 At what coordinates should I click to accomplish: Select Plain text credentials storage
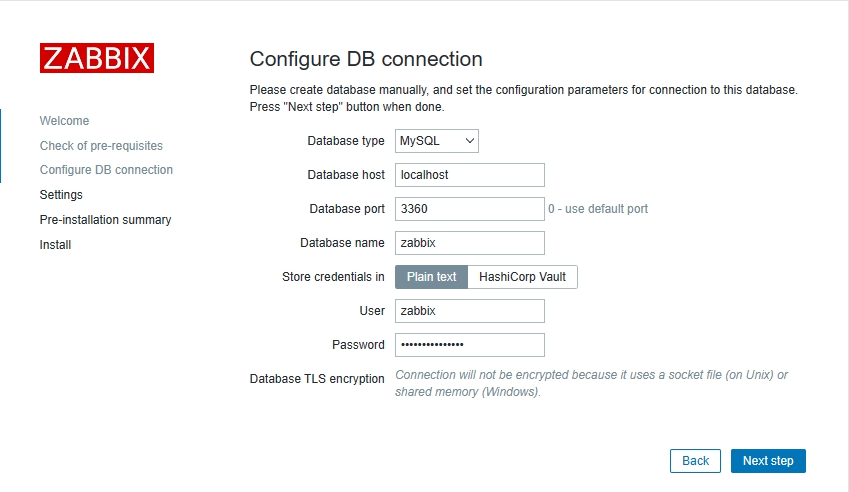431,277
